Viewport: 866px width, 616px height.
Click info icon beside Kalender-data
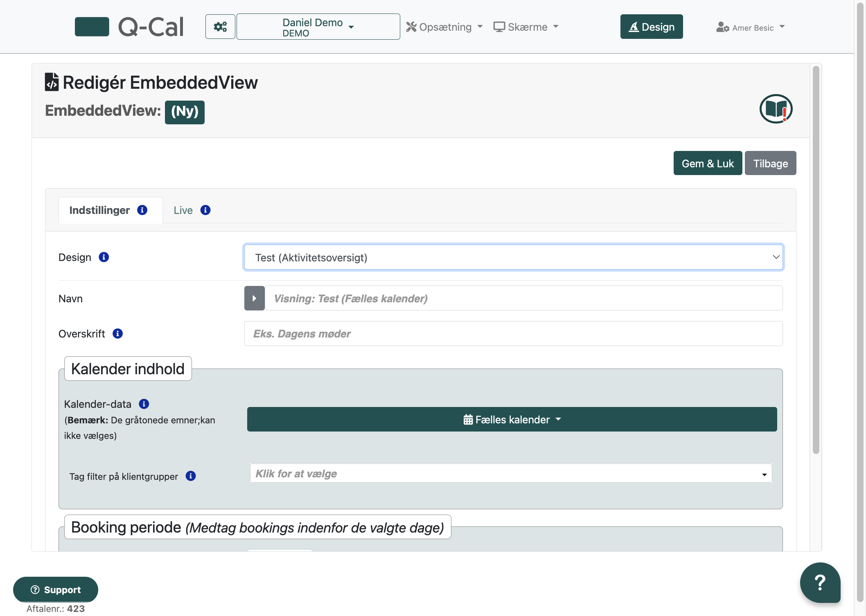[x=144, y=404]
